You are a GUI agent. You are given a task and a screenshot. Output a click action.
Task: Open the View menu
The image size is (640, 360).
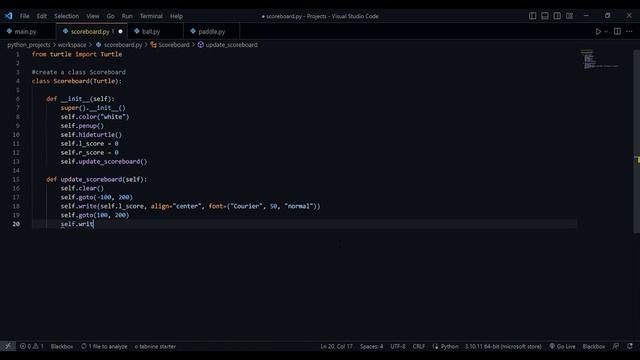[x=93, y=16]
